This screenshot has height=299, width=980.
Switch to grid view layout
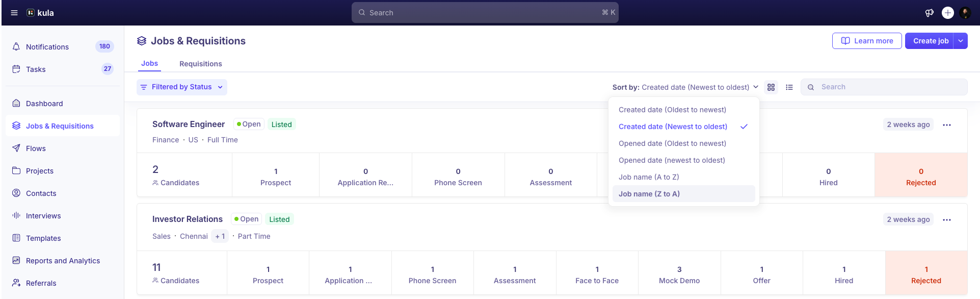click(771, 87)
